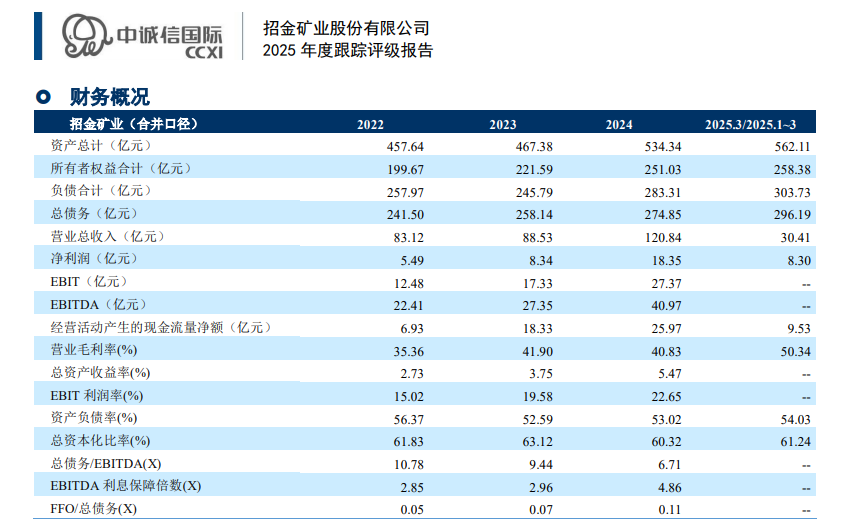This screenshot has width=843, height=521.
Task: Click net profit value 5.49
Action: click(x=412, y=261)
